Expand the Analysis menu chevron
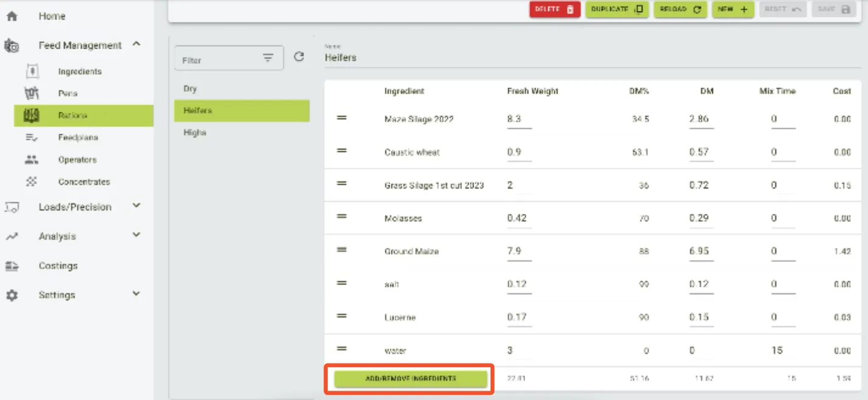The height and width of the screenshot is (400, 868). tap(136, 235)
